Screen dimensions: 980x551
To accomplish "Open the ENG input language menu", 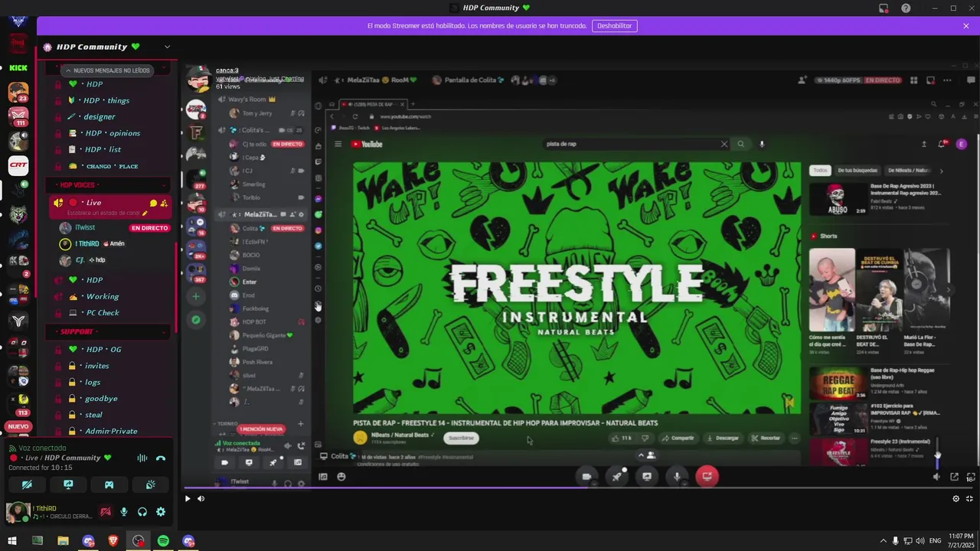I will (x=935, y=541).
